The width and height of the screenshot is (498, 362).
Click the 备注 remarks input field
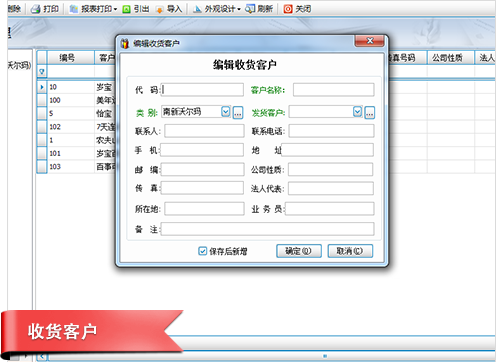268,229
